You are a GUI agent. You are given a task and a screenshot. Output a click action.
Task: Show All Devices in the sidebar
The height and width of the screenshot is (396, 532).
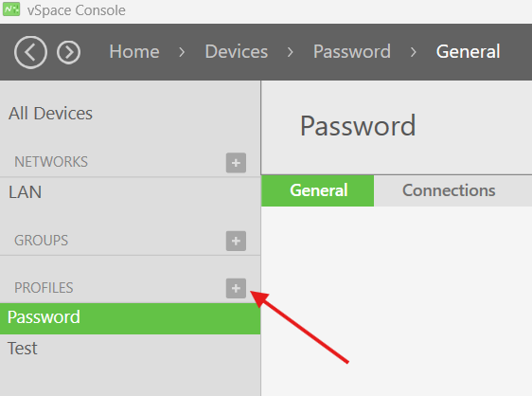click(x=50, y=114)
